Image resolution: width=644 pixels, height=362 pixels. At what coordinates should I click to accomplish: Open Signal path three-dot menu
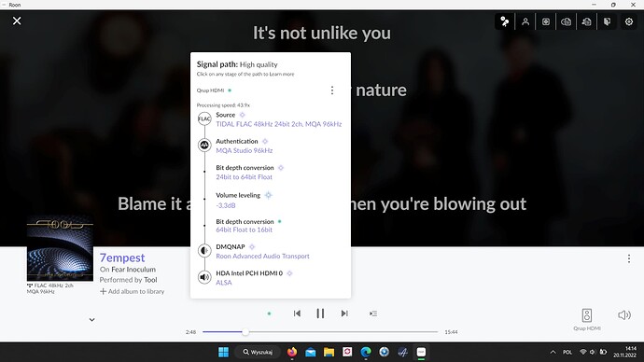click(332, 90)
